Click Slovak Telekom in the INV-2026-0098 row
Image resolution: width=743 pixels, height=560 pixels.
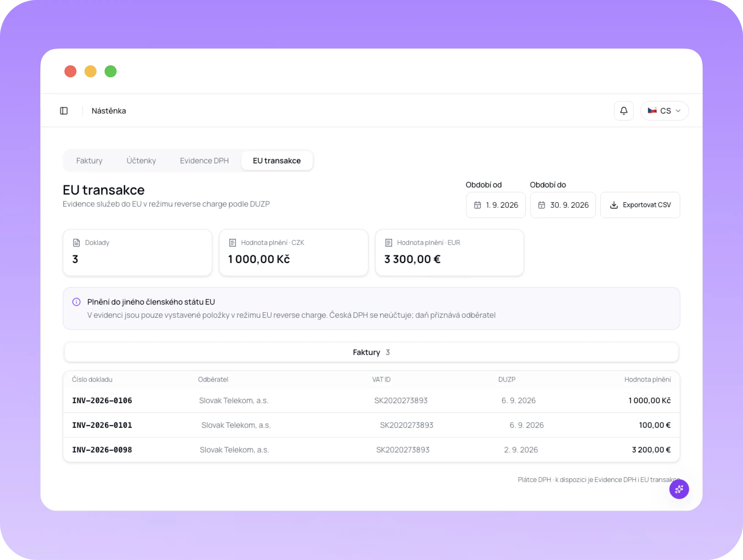pos(234,450)
